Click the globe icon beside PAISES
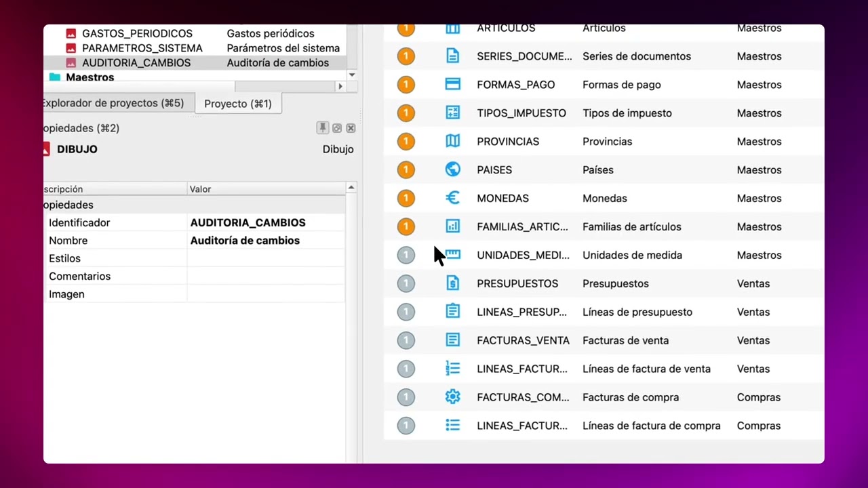The width and height of the screenshot is (868, 488). 452,169
